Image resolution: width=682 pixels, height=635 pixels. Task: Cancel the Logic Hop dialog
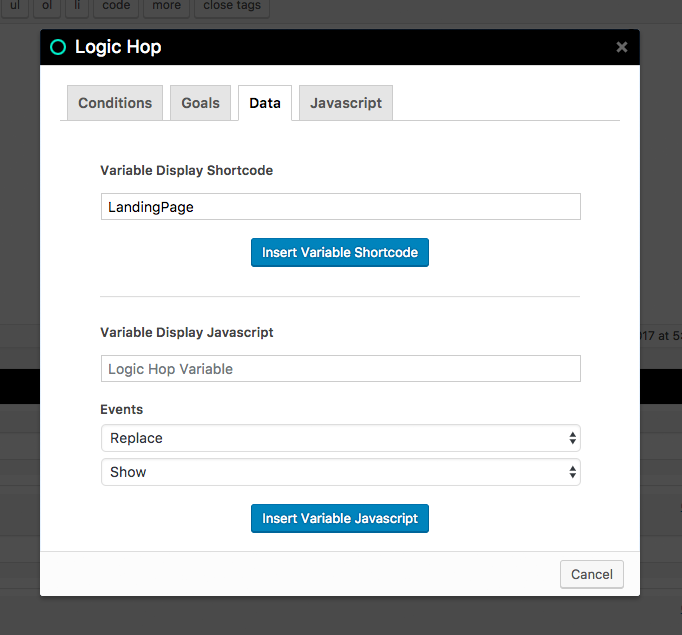pos(592,575)
